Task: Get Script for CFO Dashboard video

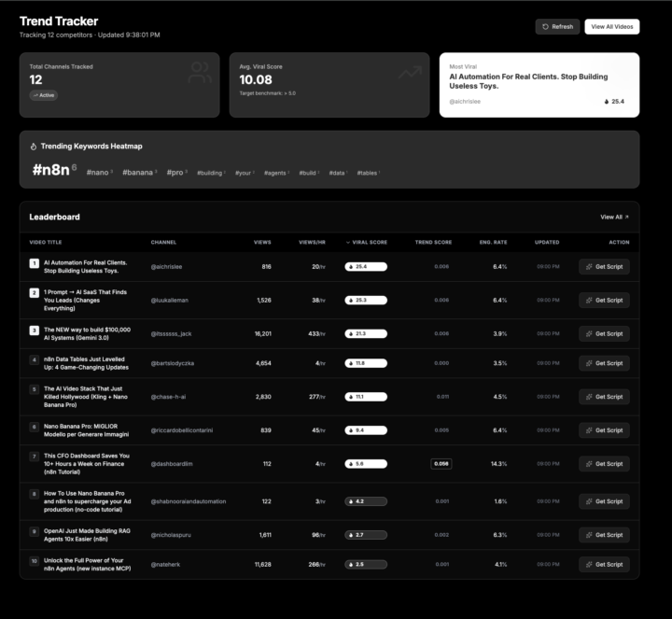Action: pos(604,464)
